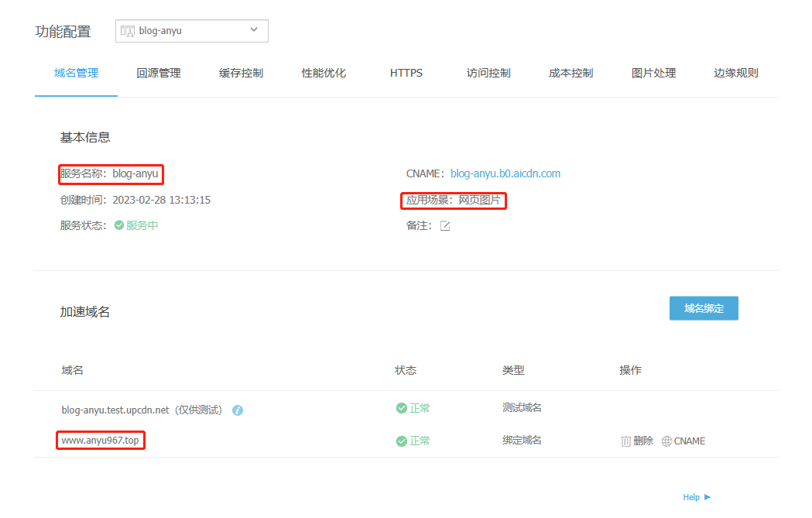Open the blog-anyu.b0.aicdn.com CNAME link
This screenshot has width=812, height=518.
pos(505,173)
